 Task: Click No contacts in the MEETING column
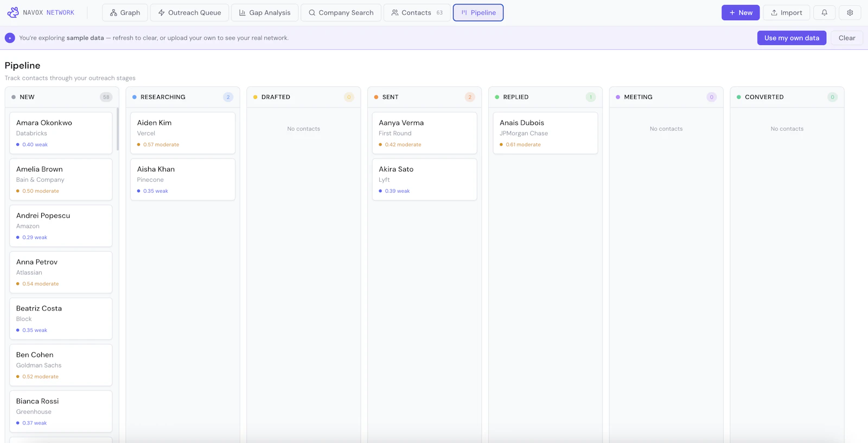[666, 129]
